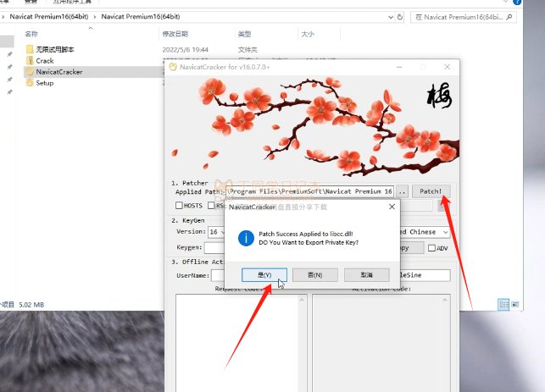545x392 pixels.
Task: Click first Navicat Premium16(64bit) breadcrumb
Action: 48,16
